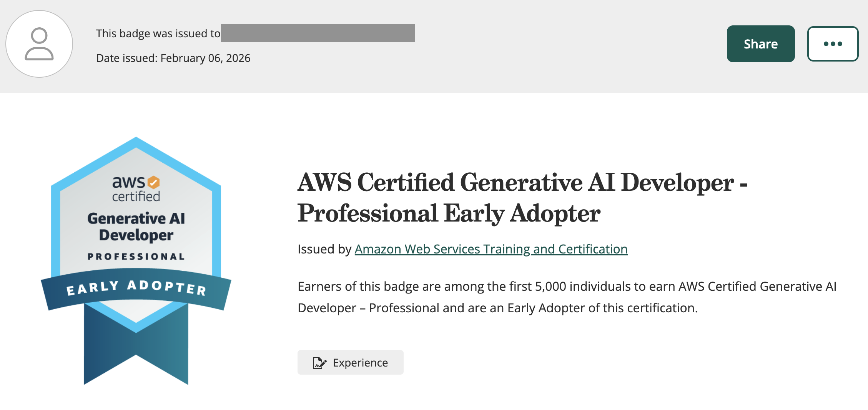Viewport: 868px width, 410px height.
Task: Click the 'Issued by' label text
Action: [x=324, y=249]
